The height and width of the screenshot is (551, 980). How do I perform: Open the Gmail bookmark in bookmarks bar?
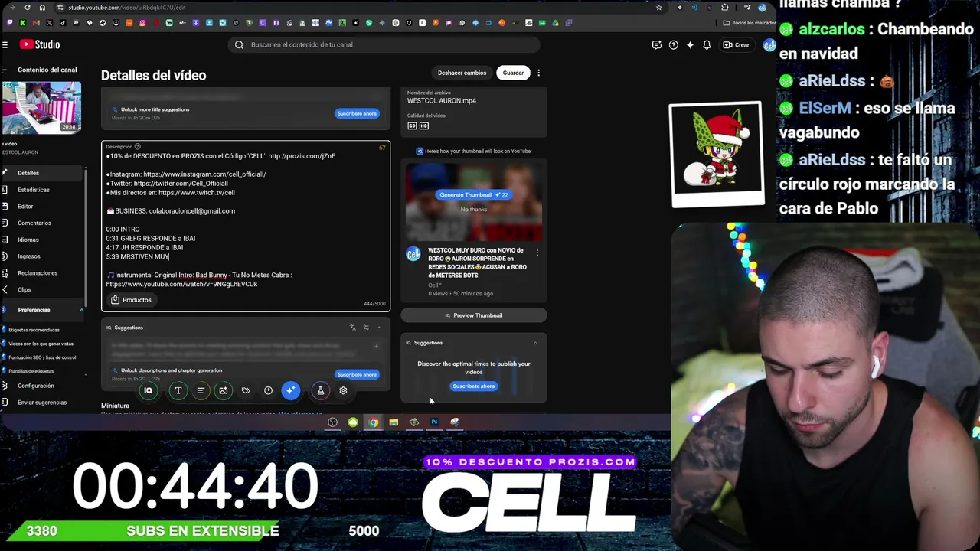coord(36,23)
